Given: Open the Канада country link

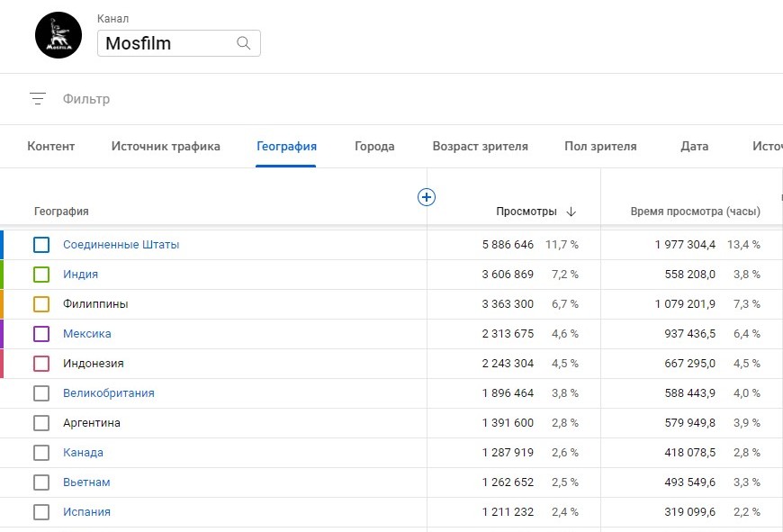Looking at the screenshot, I should 83,453.
